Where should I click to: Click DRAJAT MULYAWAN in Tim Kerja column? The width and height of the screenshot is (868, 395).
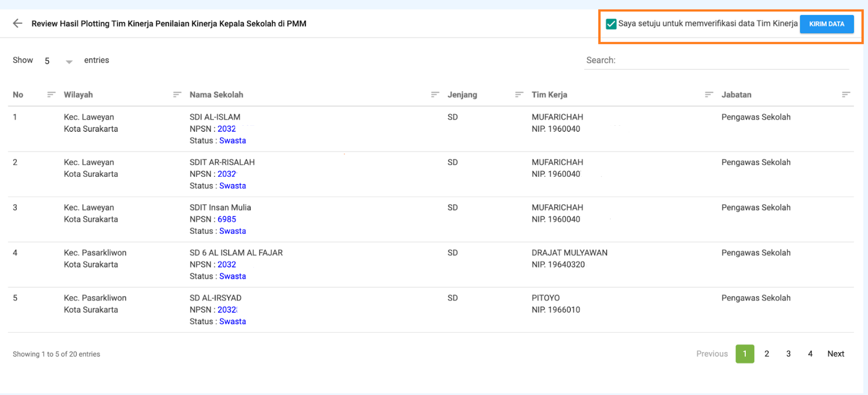click(570, 253)
